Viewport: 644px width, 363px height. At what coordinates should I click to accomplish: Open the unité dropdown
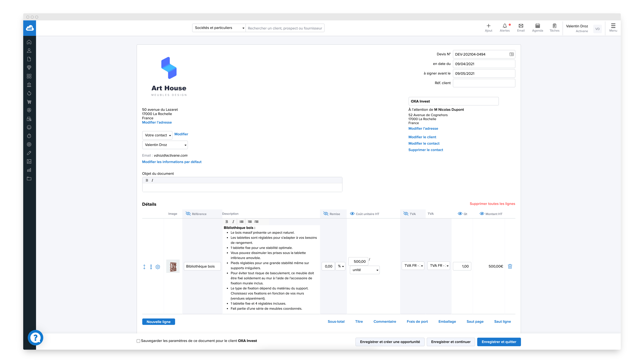pyautogui.click(x=364, y=270)
